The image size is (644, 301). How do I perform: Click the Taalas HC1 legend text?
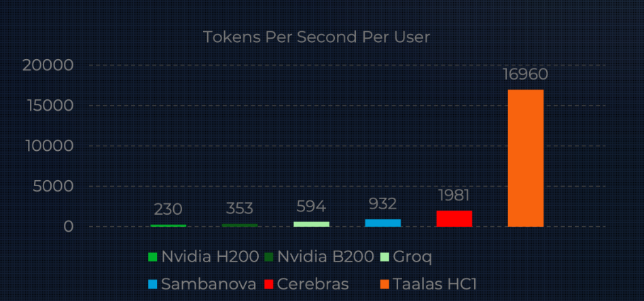tap(435, 283)
